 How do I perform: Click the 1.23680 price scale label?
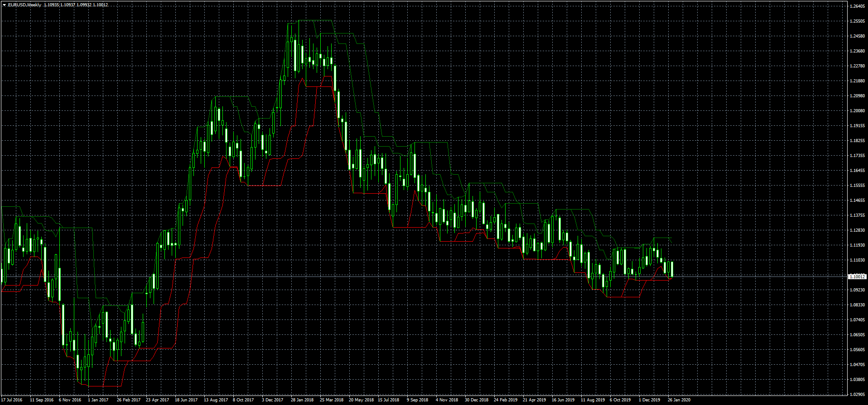click(x=858, y=51)
